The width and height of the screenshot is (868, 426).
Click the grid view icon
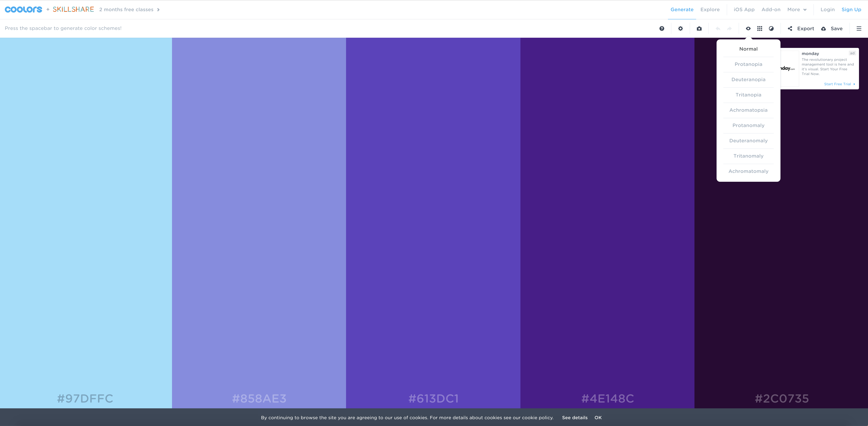(759, 28)
